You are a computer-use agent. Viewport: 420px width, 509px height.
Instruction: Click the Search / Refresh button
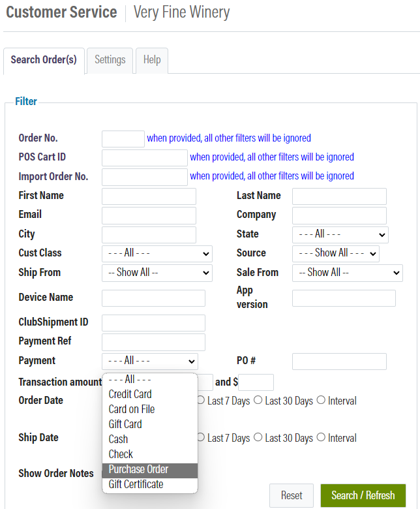363,496
